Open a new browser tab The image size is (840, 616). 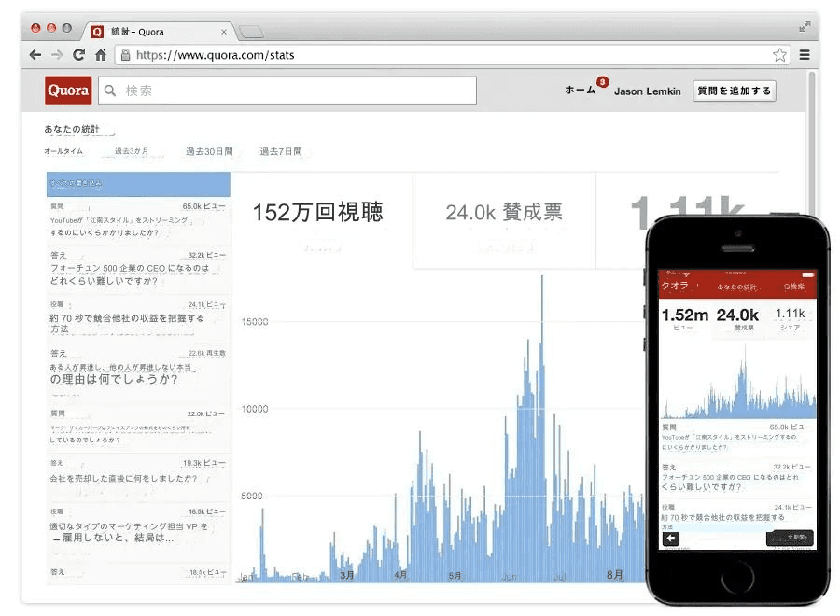coord(251,33)
